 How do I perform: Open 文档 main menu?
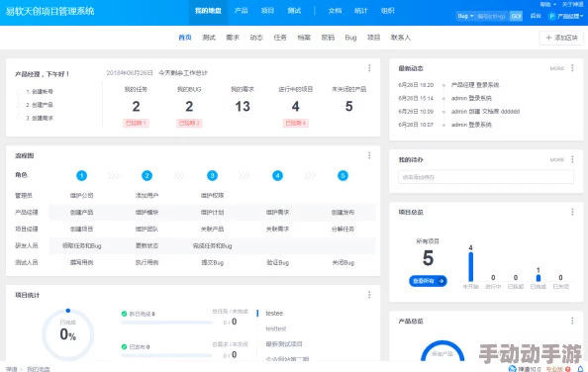(x=335, y=11)
